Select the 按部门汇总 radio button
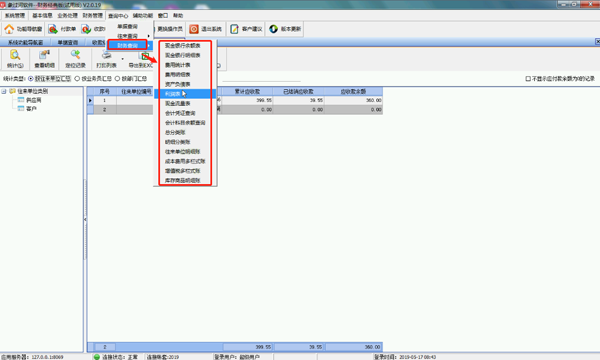Screen dimensions: 600x360 [x=117, y=78]
